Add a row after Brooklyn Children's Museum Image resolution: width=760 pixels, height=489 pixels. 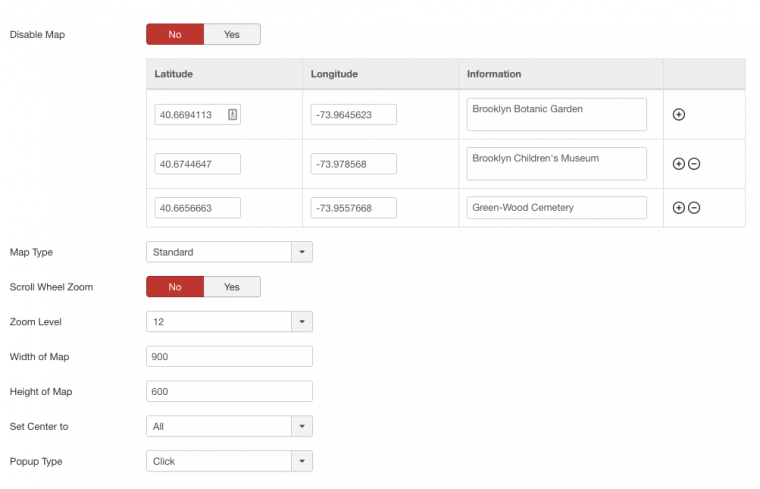tap(679, 163)
